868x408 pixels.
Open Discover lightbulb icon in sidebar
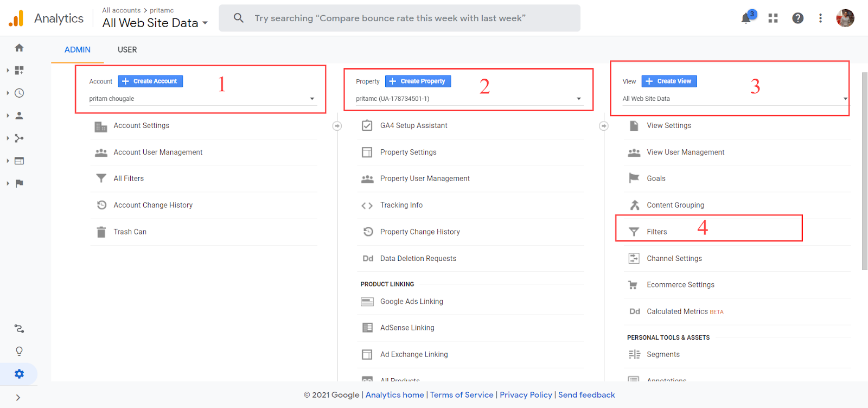pos(19,352)
